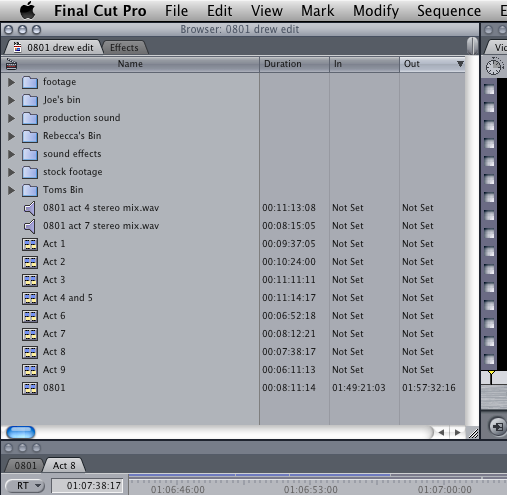The width and height of the screenshot is (507, 495).
Task: Select the 0801 act 4 stereo mix.wav name
Action: tap(101, 208)
